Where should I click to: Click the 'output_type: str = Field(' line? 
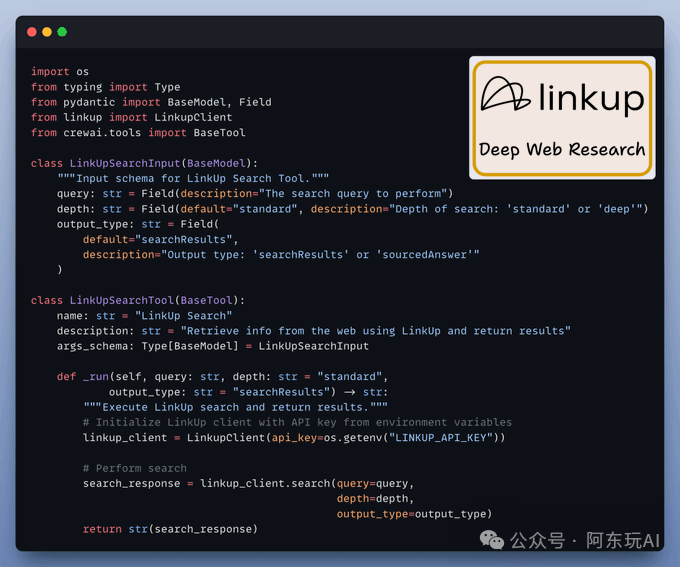tap(138, 224)
